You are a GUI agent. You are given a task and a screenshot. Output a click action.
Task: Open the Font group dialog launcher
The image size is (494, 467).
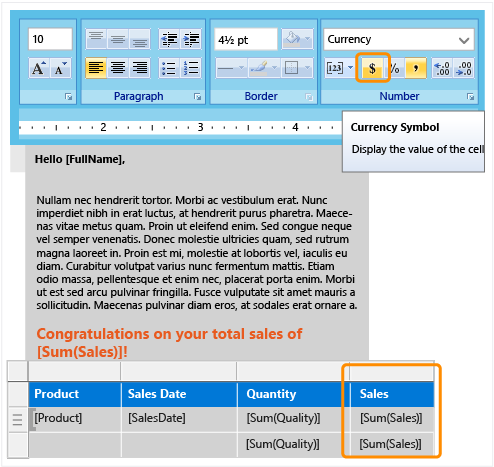(x=69, y=97)
